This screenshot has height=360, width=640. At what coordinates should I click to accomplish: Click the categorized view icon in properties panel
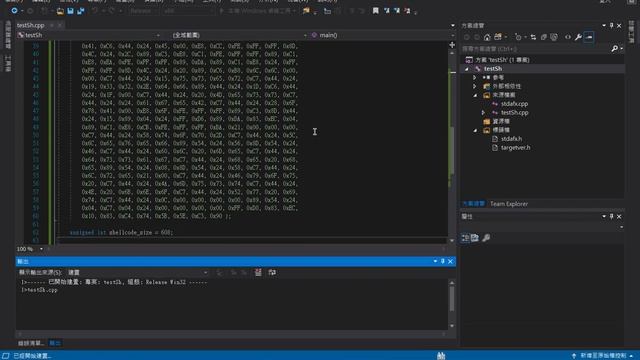(x=465, y=238)
